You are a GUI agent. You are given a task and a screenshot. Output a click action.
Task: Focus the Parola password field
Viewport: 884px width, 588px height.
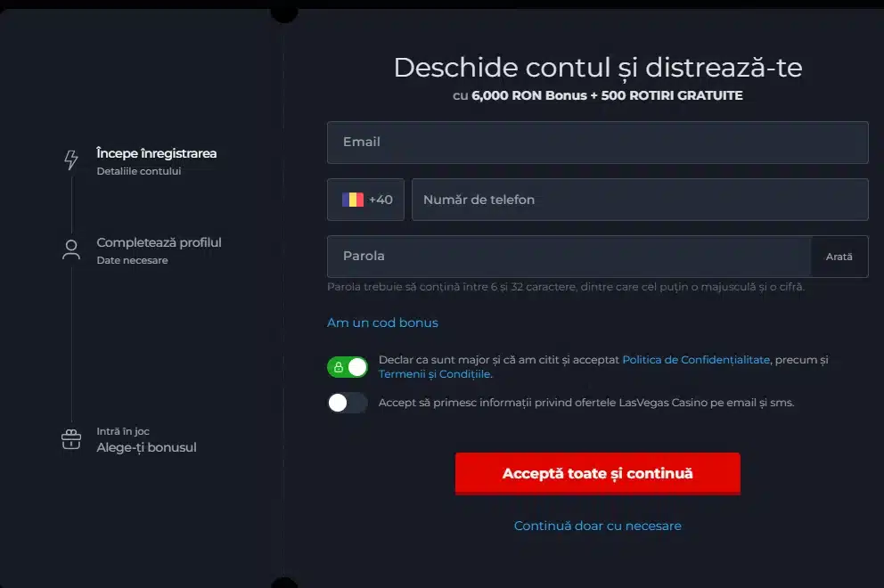point(569,257)
